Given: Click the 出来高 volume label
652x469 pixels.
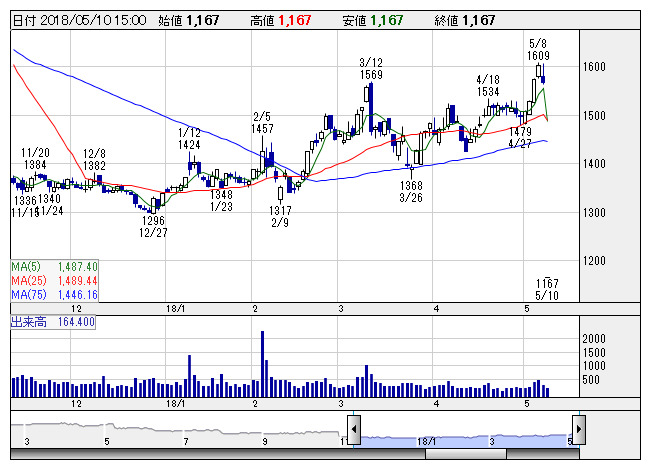Looking at the screenshot, I should click(52, 322).
